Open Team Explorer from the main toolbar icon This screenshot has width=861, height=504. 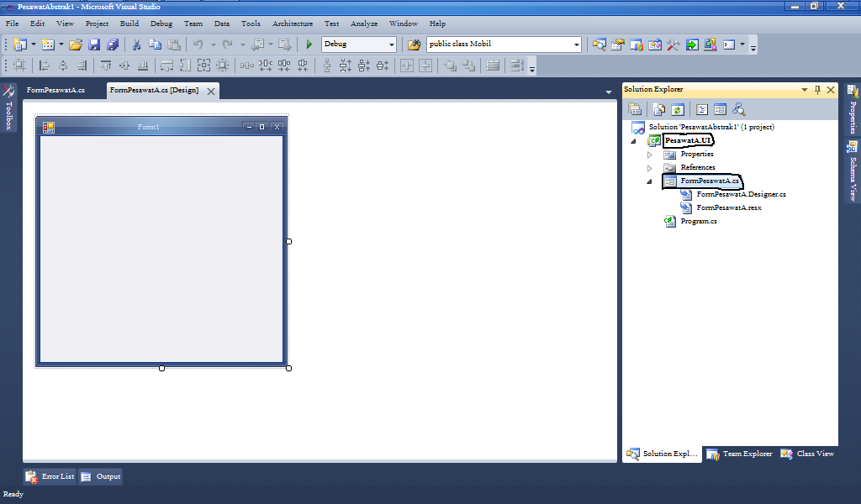(x=637, y=45)
